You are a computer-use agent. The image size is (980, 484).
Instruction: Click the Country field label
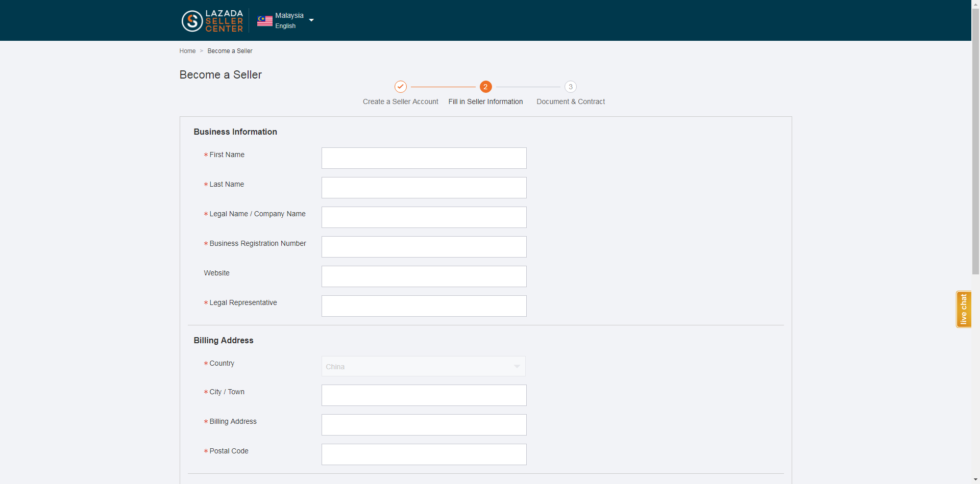222,363
